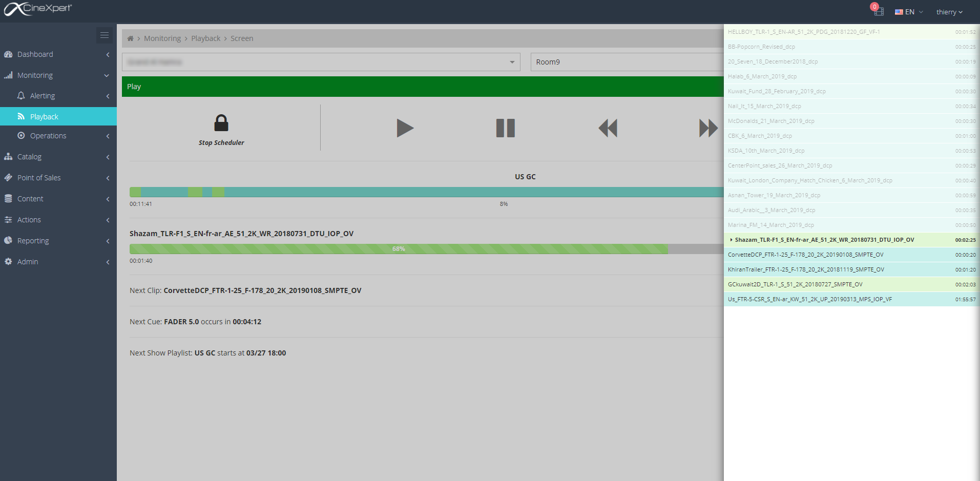Open the Dashboard menu item
Screen dimensions: 980x481
pos(58,54)
